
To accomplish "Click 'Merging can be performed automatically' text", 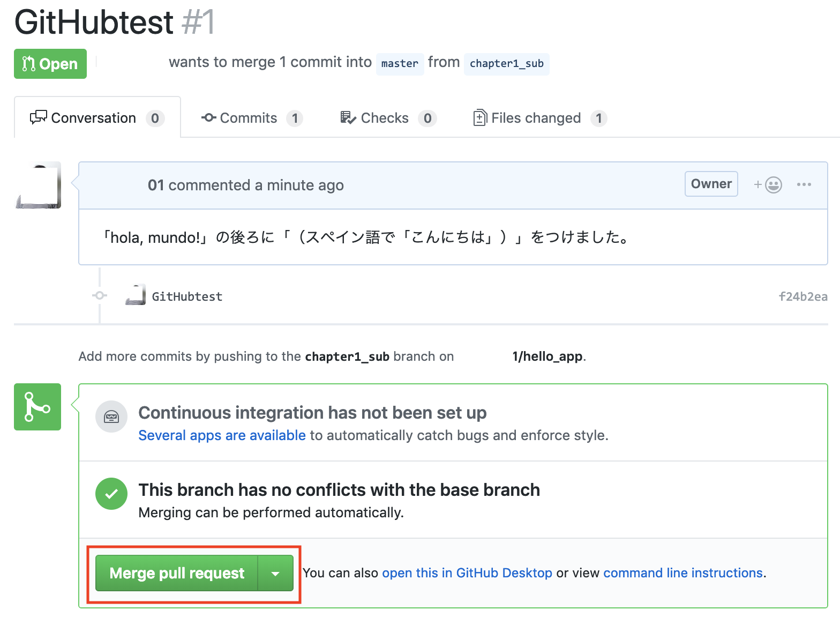I will click(271, 512).
